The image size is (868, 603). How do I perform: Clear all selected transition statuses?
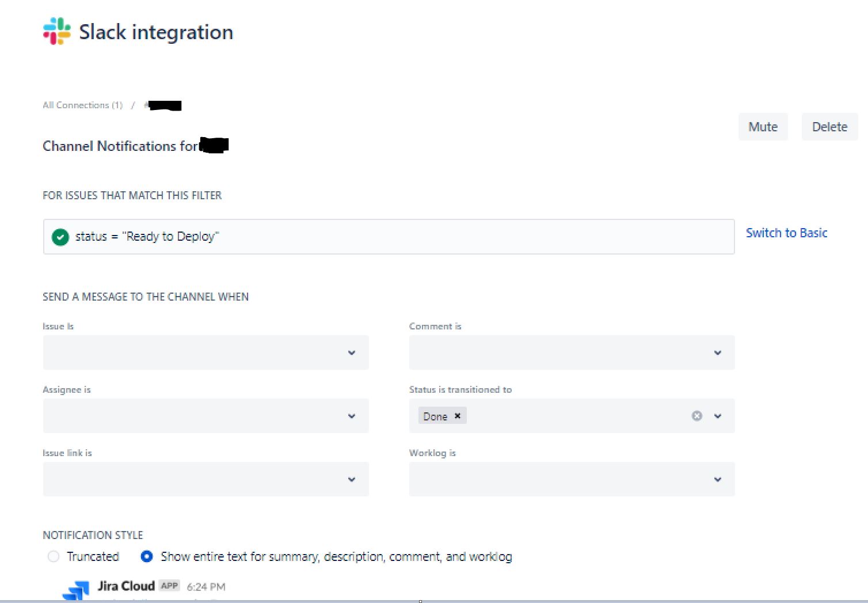pyautogui.click(x=696, y=416)
